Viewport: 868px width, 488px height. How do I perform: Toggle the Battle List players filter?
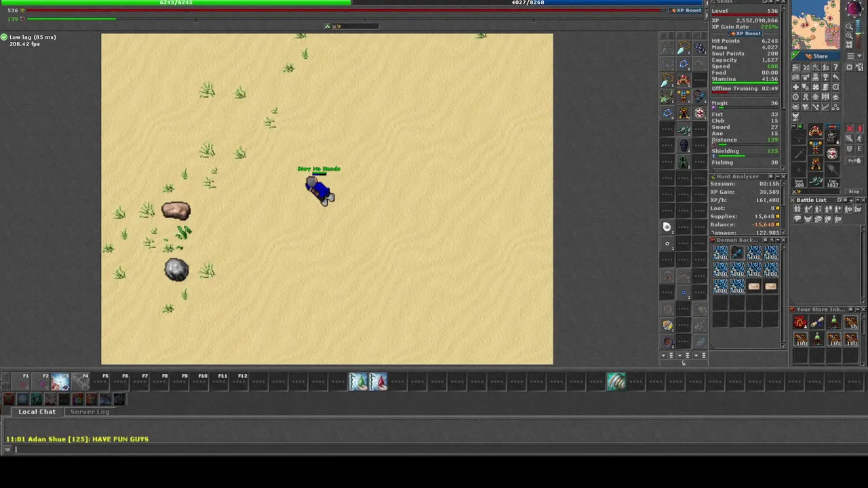coord(797,209)
